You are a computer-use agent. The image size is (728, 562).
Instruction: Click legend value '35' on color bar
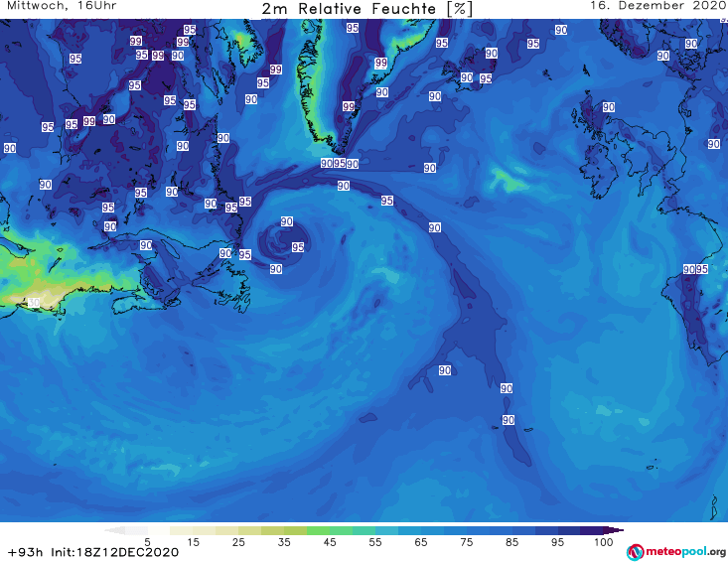284,542
